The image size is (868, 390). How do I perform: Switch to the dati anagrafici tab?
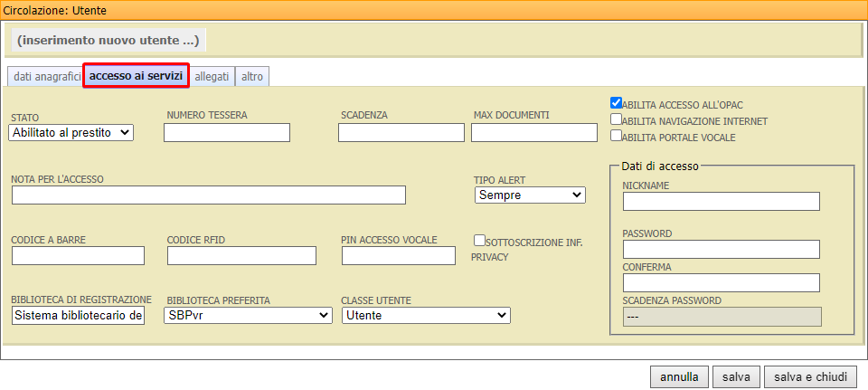point(46,77)
